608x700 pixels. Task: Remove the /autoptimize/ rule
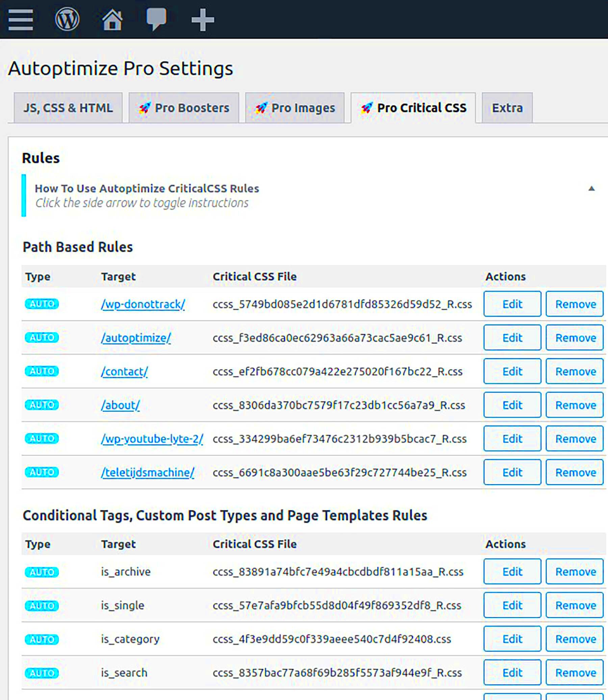(x=575, y=338)
